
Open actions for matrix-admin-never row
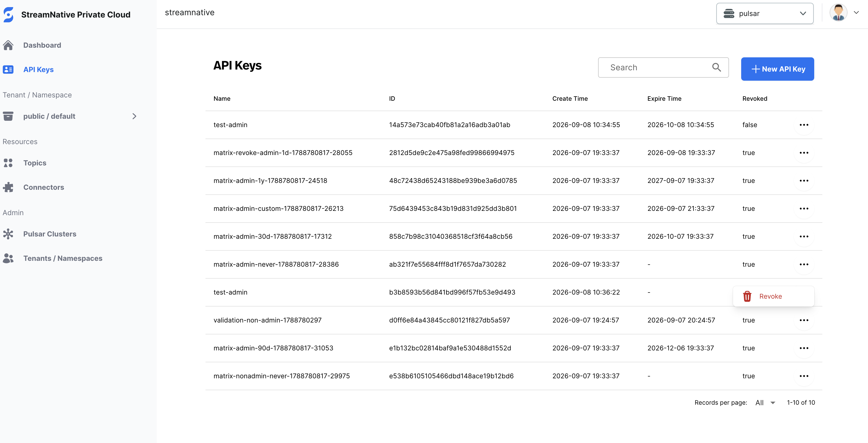[x=804, y=265]
